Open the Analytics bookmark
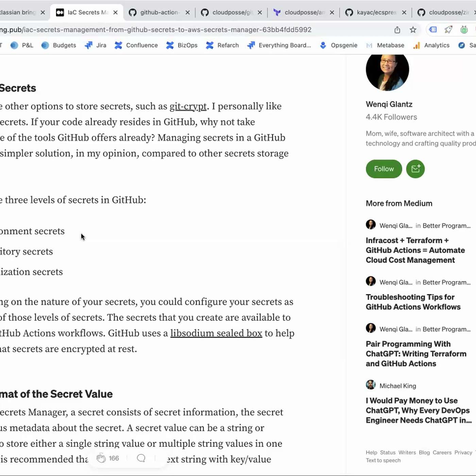476x476 pixels. click(431, 45)
